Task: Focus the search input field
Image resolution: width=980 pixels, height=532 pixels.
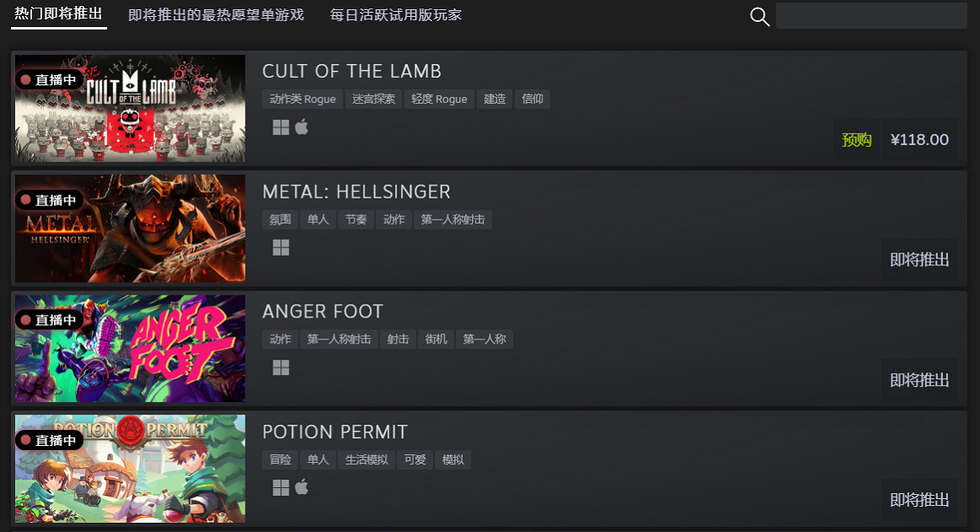Action: [871, 16]
